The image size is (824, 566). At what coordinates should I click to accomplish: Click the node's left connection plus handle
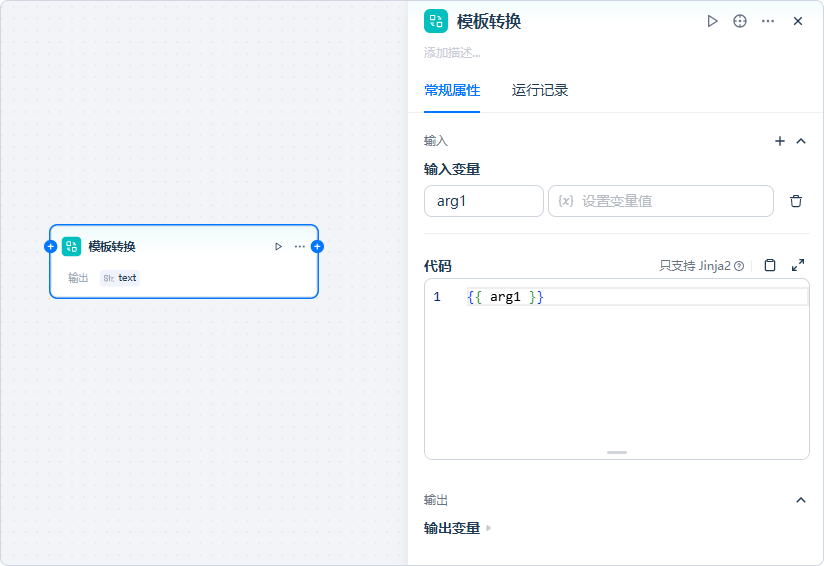click(50, 246)
